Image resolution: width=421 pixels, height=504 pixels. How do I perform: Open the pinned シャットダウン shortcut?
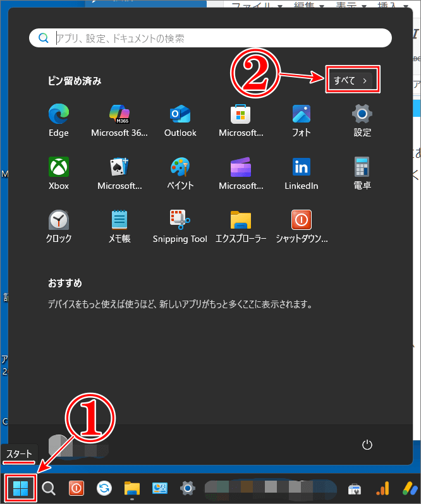[x=302, y=227]
